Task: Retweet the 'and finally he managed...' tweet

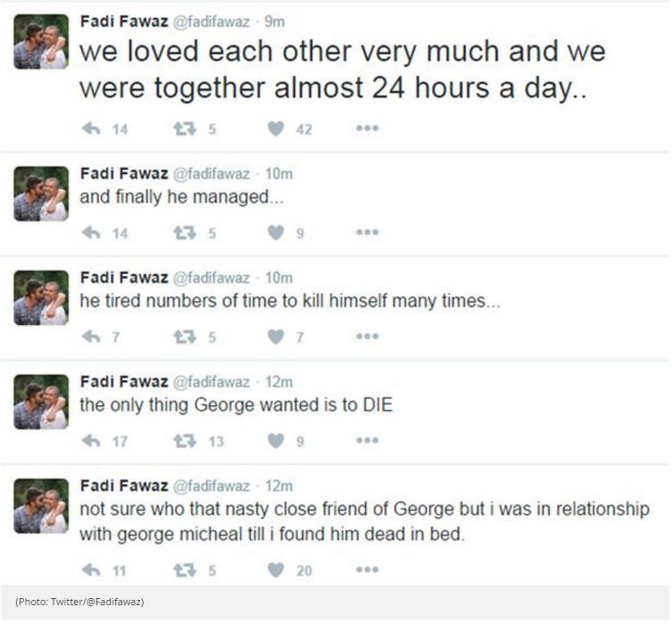Action: (184, 233)
